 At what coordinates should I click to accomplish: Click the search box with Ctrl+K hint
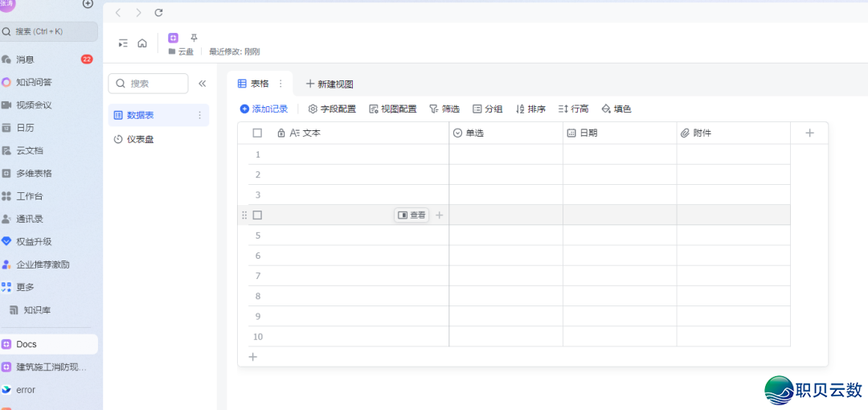pos(49,31)
